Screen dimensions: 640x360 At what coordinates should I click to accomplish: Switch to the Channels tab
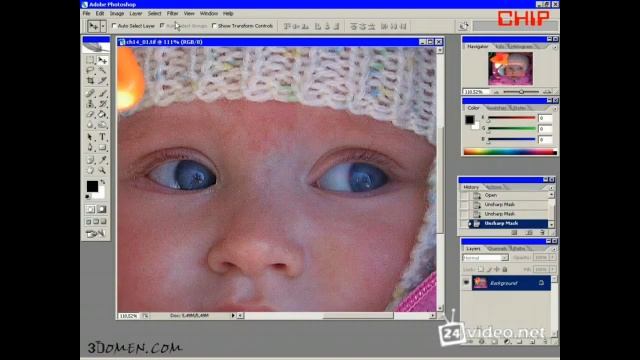pos(497,249)
